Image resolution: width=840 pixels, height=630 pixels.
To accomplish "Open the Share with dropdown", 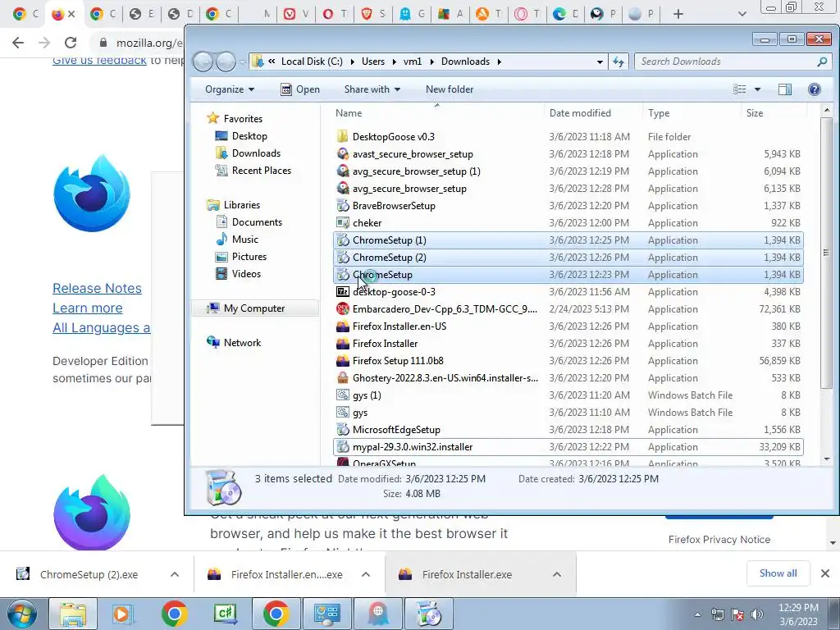I will click(x=372, y=89).
